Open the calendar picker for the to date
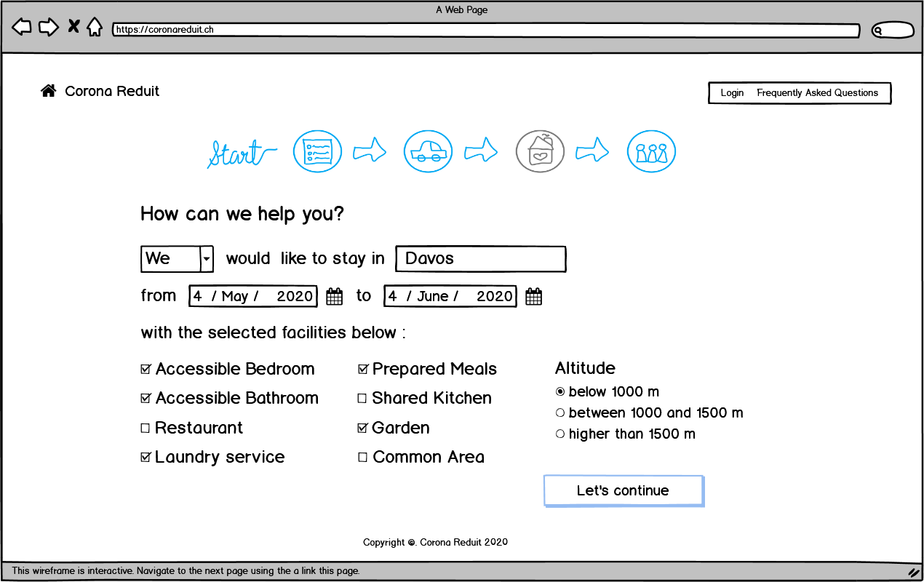This screenshot has width=924, height=582. click(x=534, y=296)
